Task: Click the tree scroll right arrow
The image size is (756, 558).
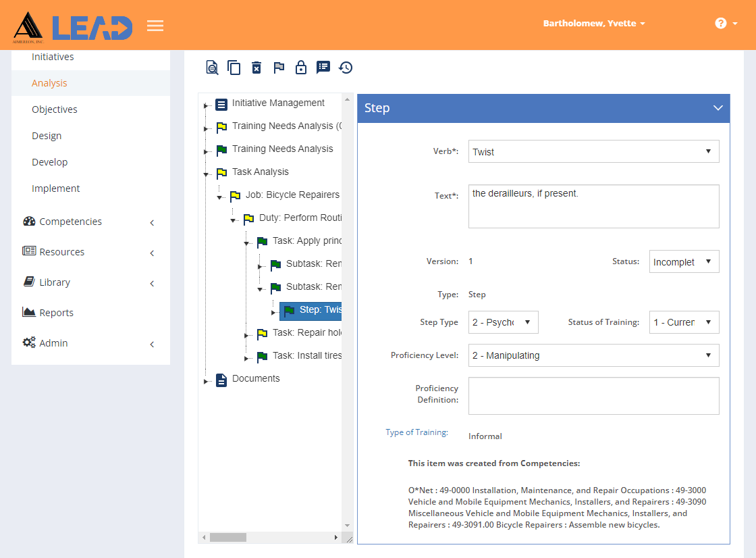Action: coord(336,537)
